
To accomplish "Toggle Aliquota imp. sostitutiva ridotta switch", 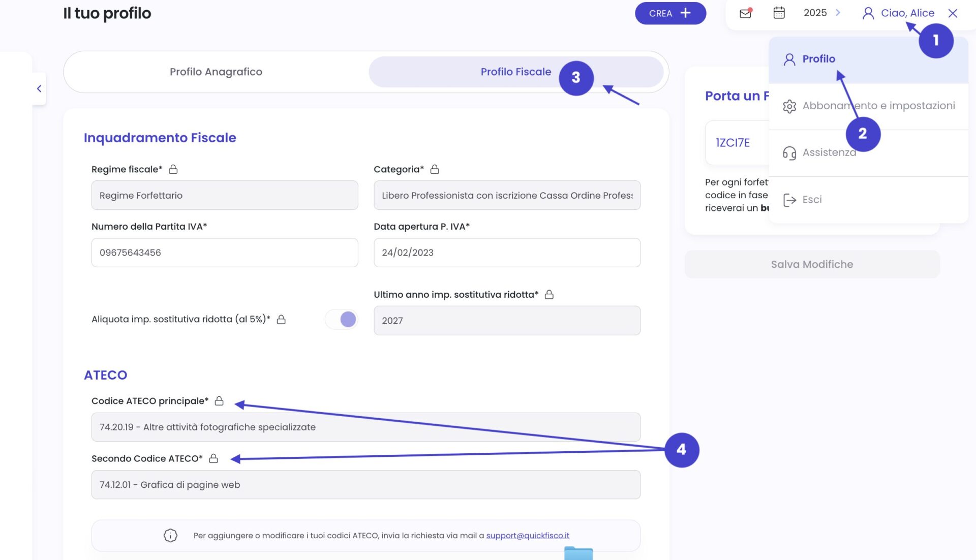I will [342, 319].
